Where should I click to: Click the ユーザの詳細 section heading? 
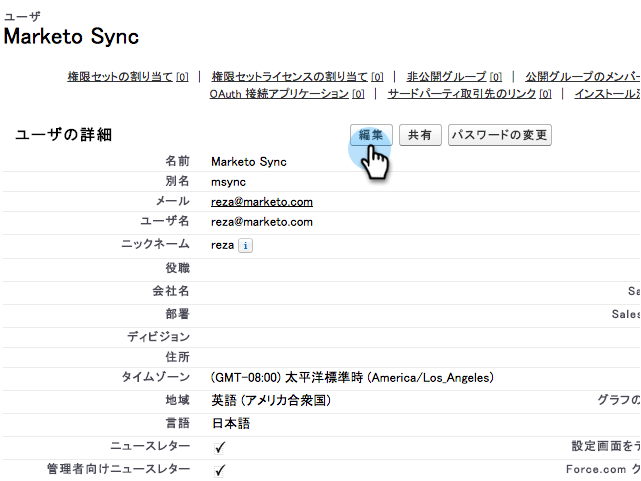(x=63, y=134)
